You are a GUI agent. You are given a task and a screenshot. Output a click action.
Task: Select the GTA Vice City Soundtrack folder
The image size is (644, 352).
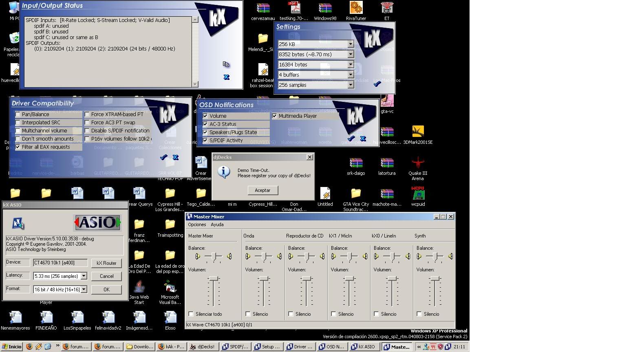tap(356, 200)
